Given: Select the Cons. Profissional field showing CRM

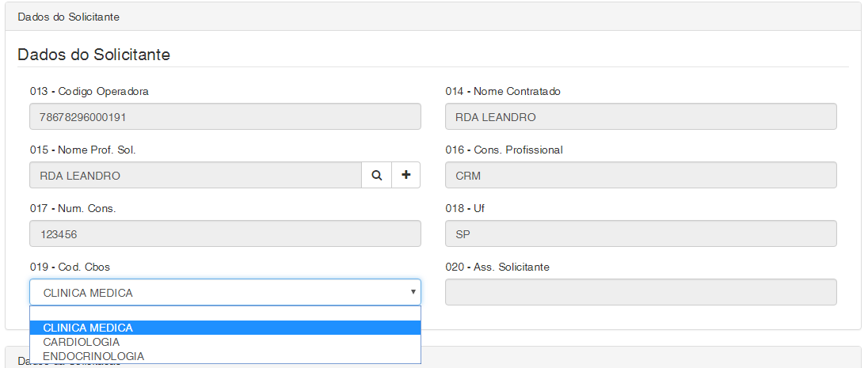Looking at the screenshot, I should point(641,176).
